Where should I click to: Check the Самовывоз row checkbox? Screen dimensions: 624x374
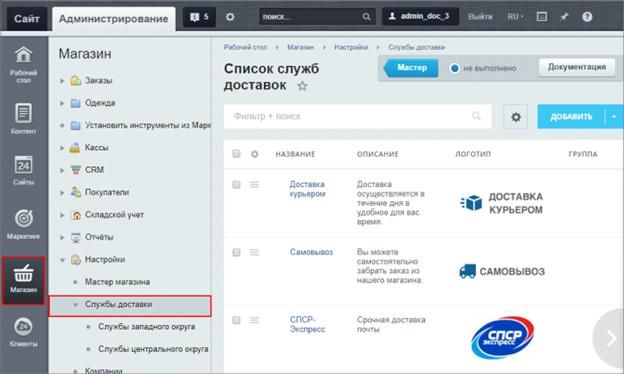(x=236, y=252)
